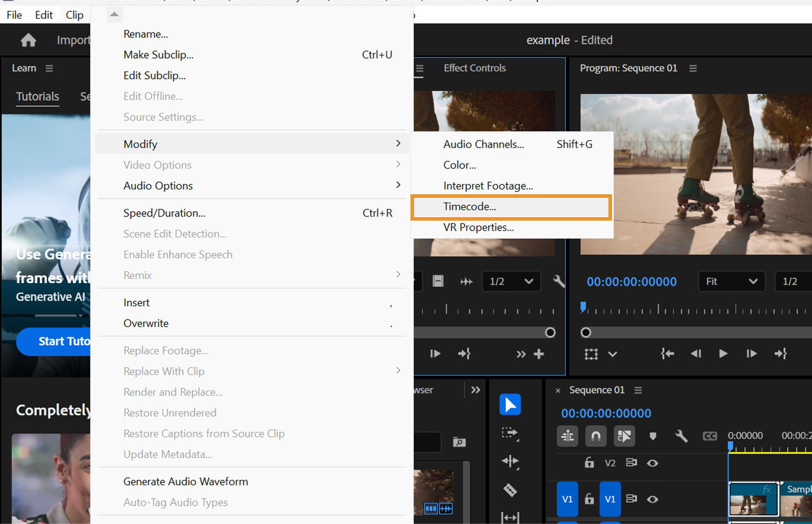Select the Razor tool
812x524 pixels.
[510, 490]
